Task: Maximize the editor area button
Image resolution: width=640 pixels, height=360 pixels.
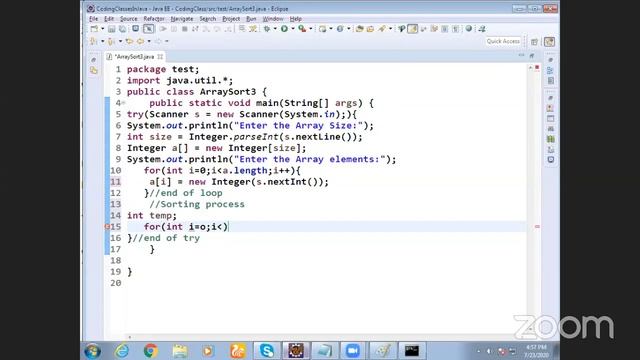Action: tap(532, 56)
